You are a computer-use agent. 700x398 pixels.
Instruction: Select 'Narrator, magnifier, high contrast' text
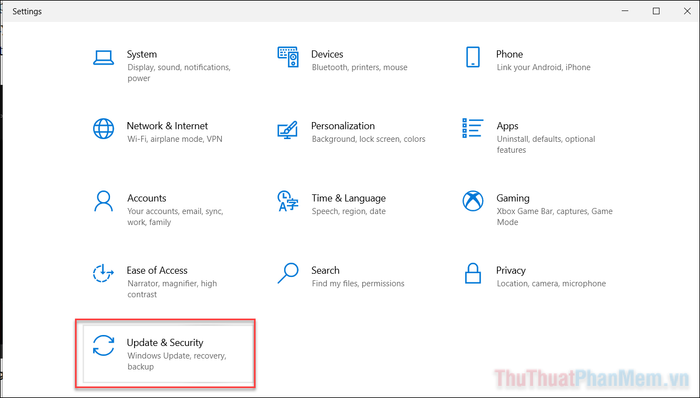coord(172,289)
